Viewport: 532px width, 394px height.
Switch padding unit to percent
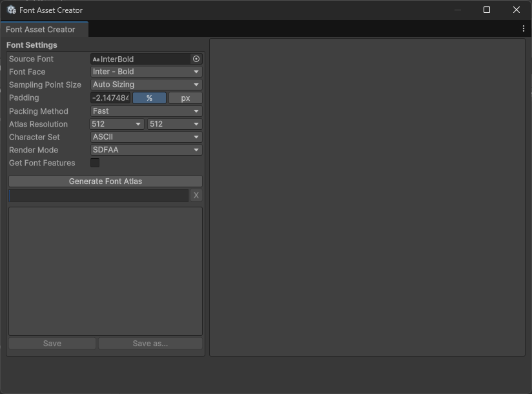(x=149, y=98)
